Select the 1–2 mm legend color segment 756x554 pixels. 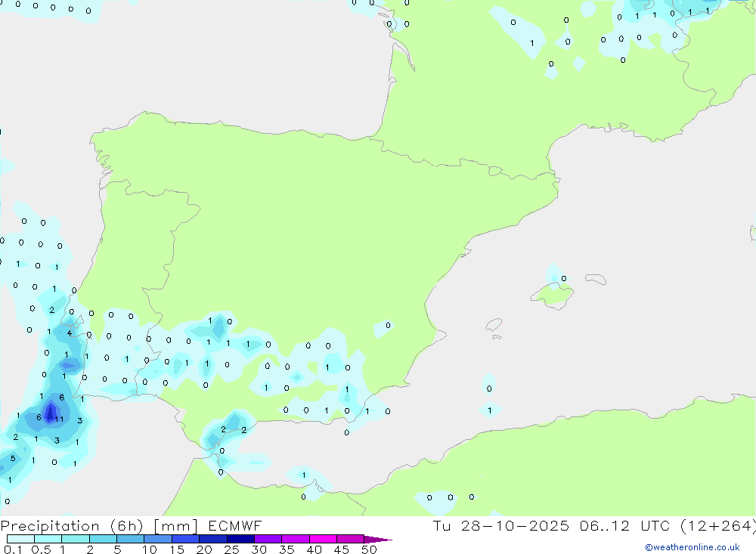(x=76, y=539)
